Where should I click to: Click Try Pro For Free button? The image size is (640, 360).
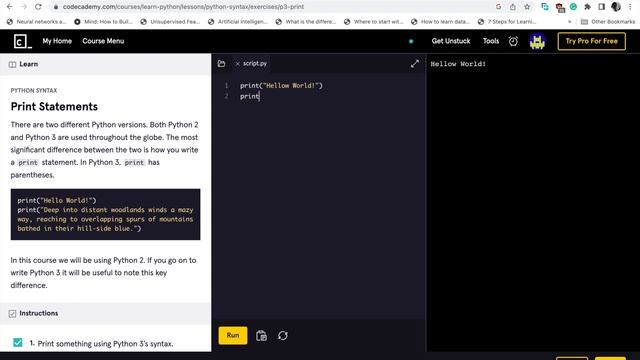click(x=591, y=41)
